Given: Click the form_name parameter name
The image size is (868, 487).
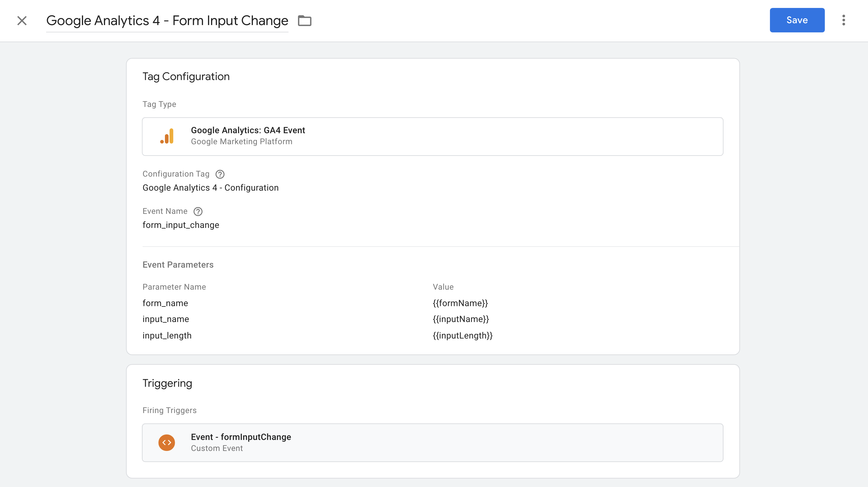Looking at the screenshot, I should click(x=166, y=303).
